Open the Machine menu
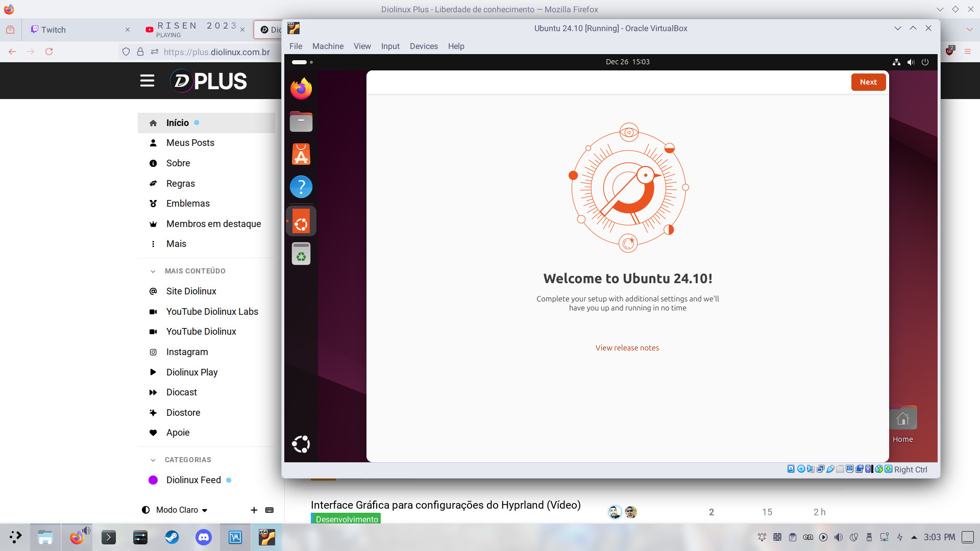Viewport: 980px width, 551px height. [x=328, y=46]
